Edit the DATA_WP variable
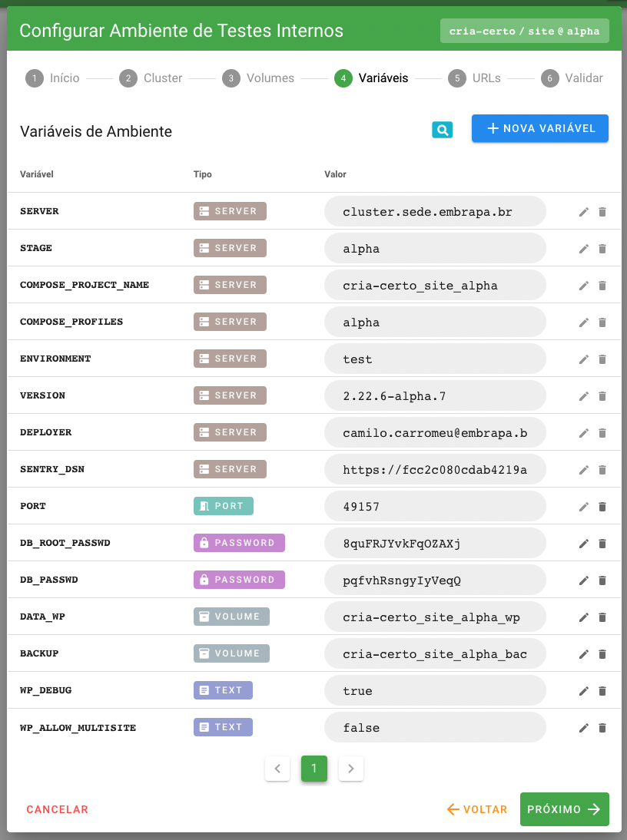The image size is (627, 840). point(584,617)
